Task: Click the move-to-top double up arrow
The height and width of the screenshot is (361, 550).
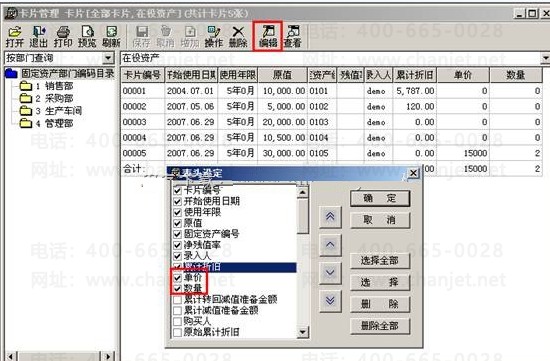Action: [330, 217]
